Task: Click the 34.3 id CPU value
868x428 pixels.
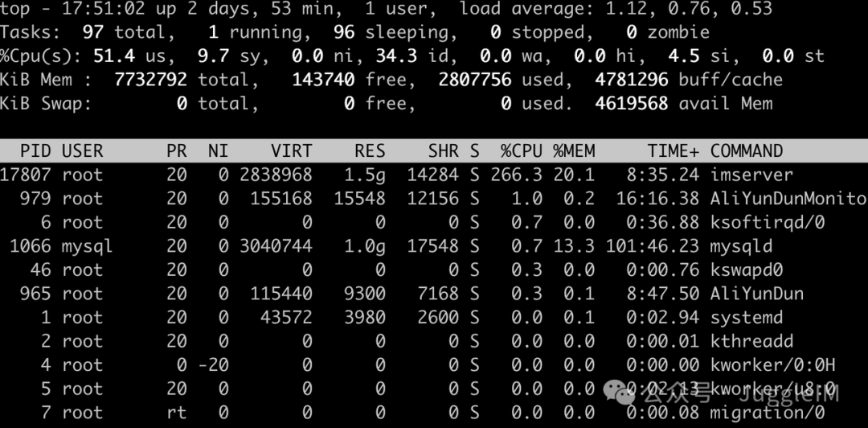Action: pos(396,56)
